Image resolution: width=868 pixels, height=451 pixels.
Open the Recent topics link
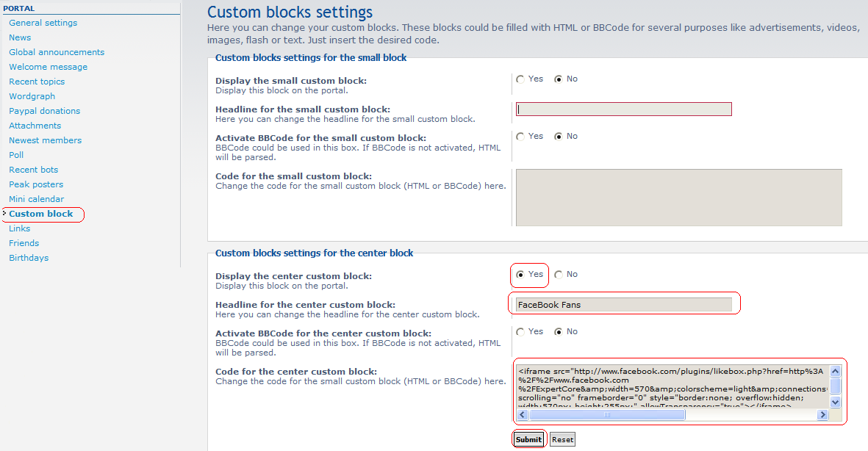[37, 82]
